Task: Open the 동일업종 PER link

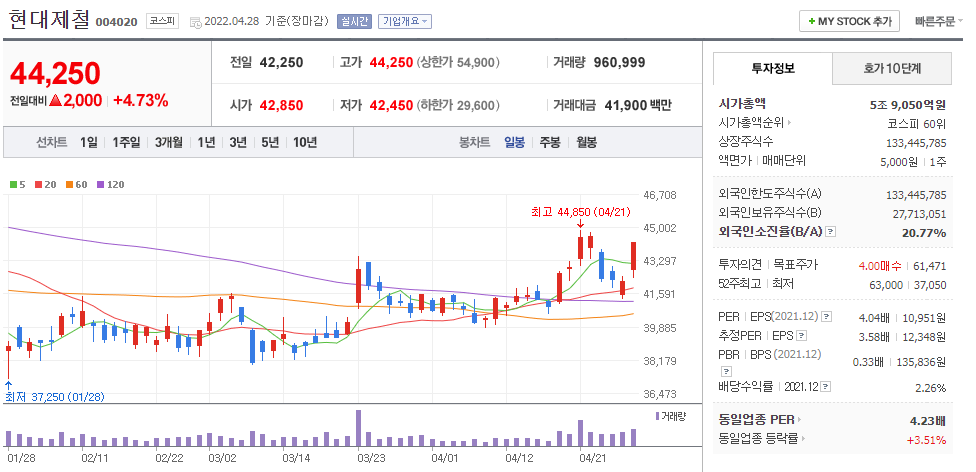Action: click(756, 420)
